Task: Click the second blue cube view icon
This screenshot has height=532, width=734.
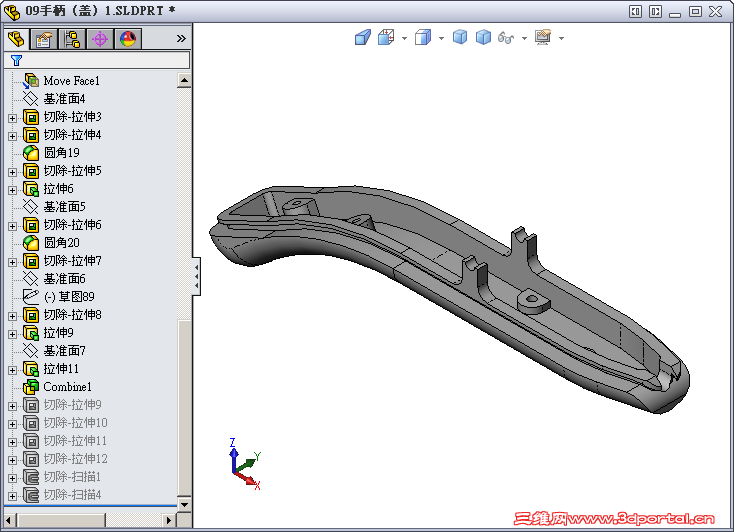Action: tap(483, 37)
